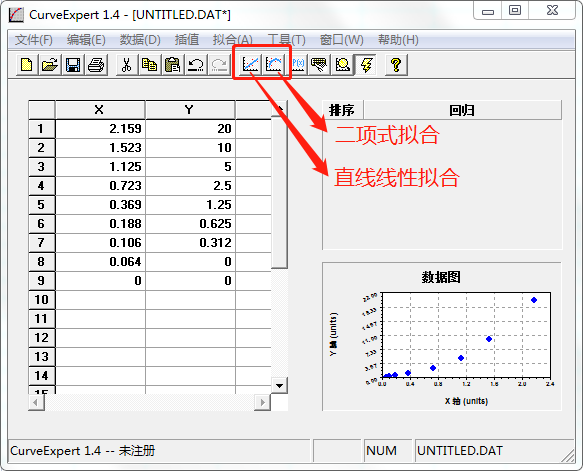Save data with floppy disk icon
583x471 pixels.
coord(73,65)
